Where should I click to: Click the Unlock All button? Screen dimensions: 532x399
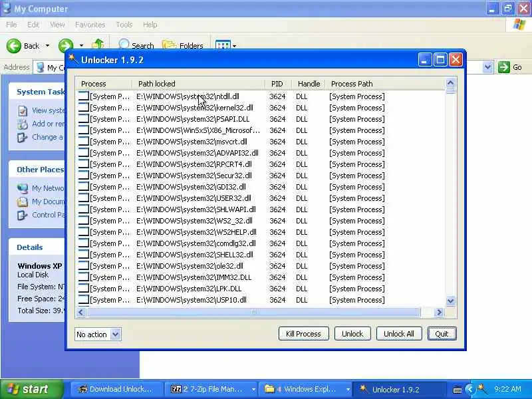point(399,334)
